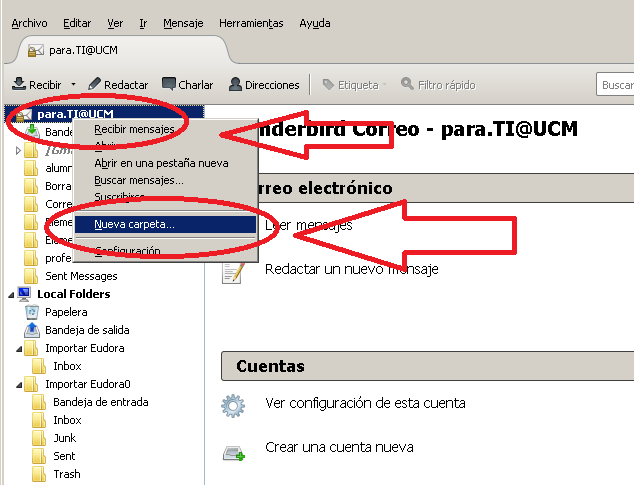Screen dimensions: 634x485
Task: Click the profe folder icon
Action: click(x=31, y=258)
